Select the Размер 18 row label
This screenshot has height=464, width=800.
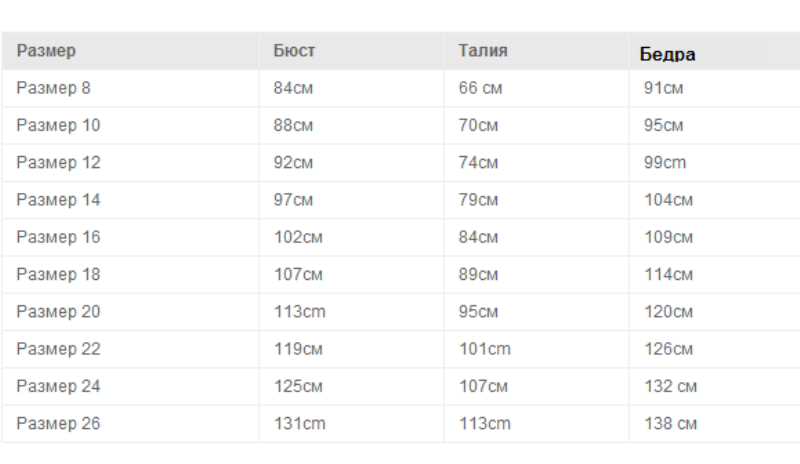click(x=58, y=274)
